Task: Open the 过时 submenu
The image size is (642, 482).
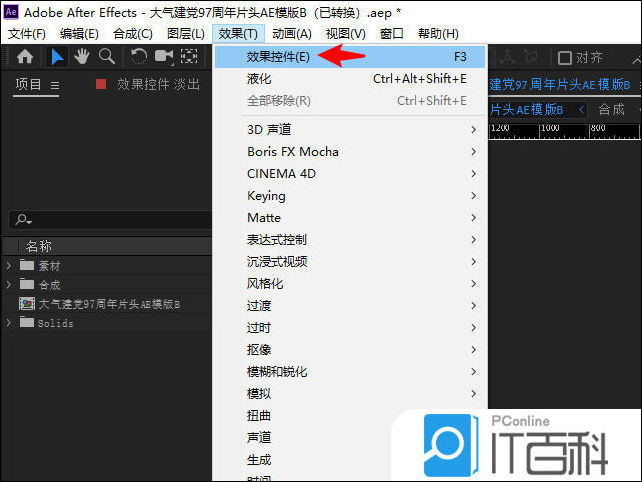Action: [x=351, y=328]
